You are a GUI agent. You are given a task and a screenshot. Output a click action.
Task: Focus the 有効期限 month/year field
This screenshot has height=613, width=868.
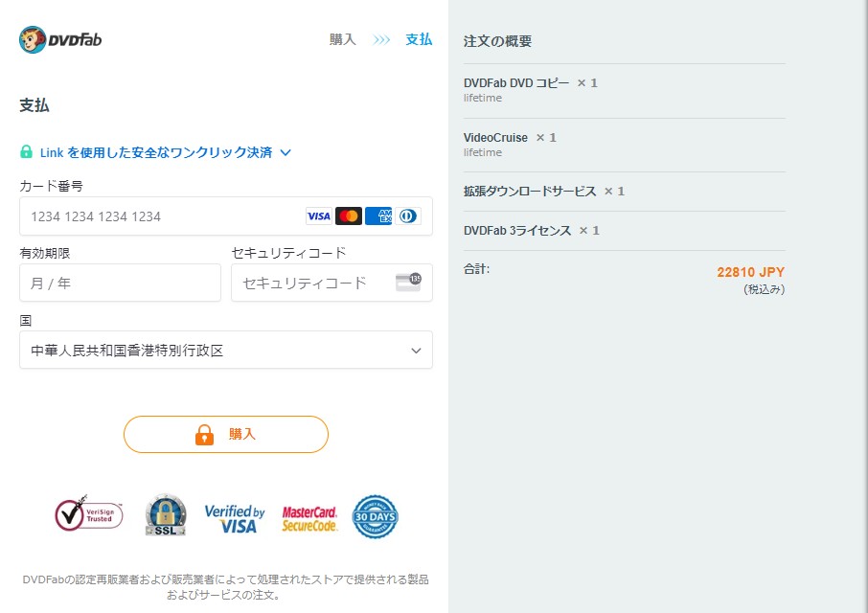click(120, 283)
